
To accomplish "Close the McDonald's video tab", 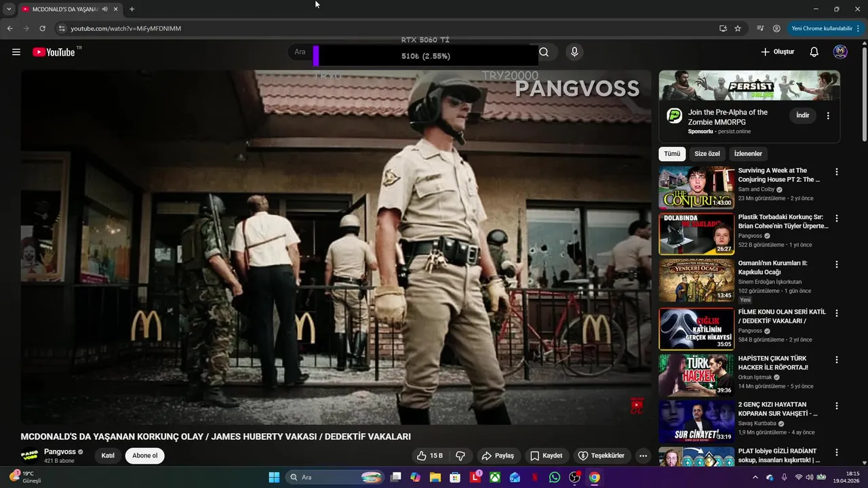I will (x=115, y=9).
